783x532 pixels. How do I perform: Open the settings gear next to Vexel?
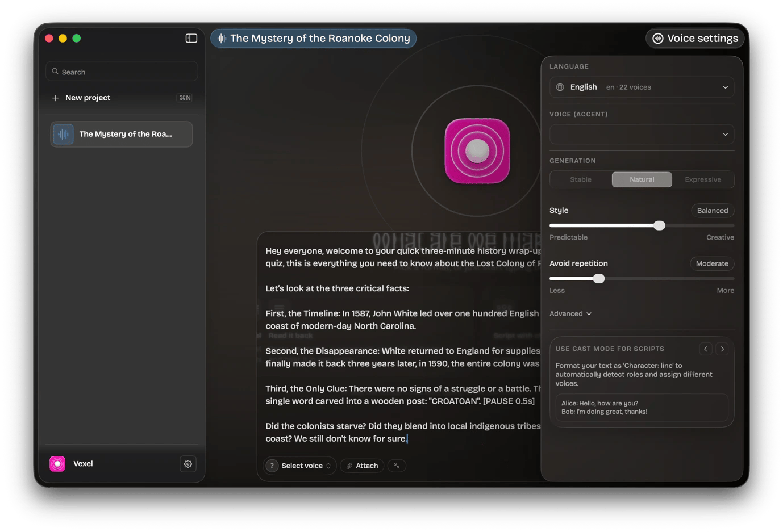[188, 464]
